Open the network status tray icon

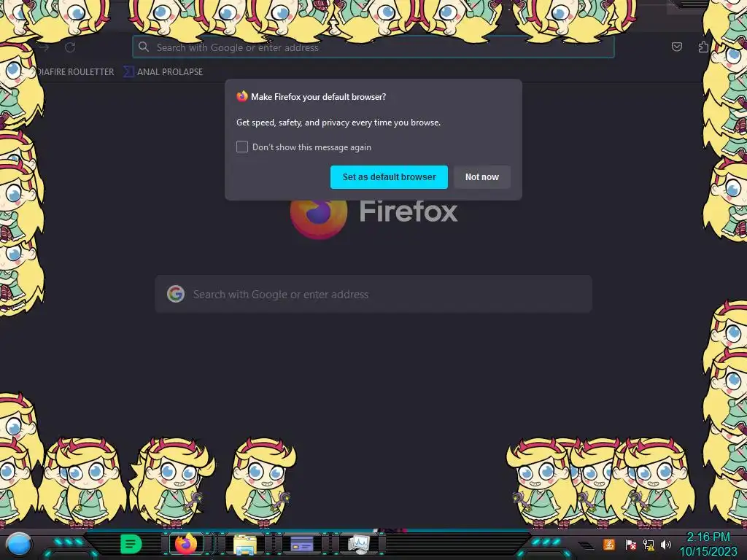point(649,544)
